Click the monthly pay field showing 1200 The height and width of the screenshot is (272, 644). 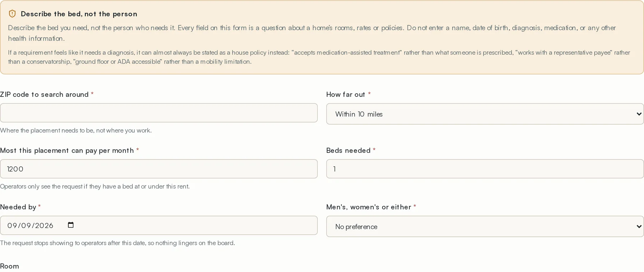(x=159, y=169)
